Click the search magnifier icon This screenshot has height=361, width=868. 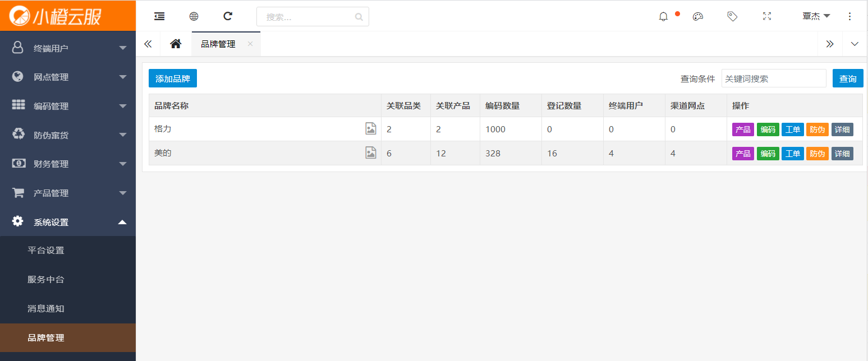(359, 17)
